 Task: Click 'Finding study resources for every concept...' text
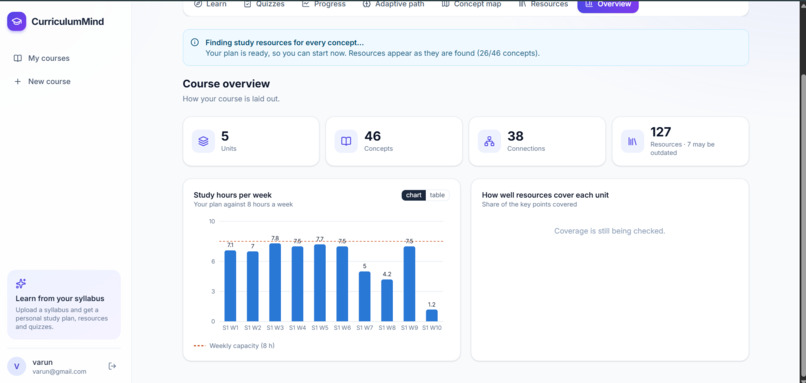pyautogui.click(x=285, y=43)
